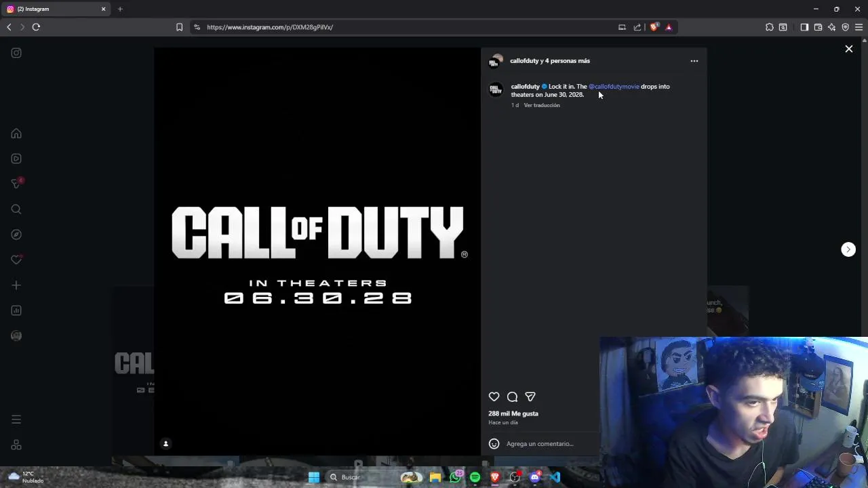Screen dimensions: 868x488
Task: Open Visual Studio Code from the taskbar
Action: [555, 477]
